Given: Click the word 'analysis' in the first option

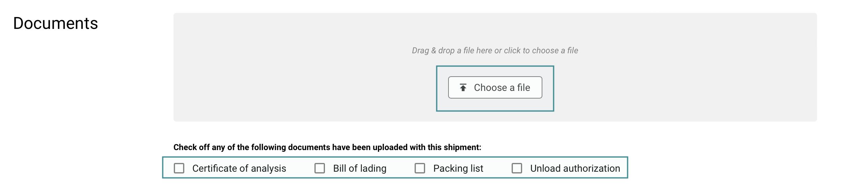Looking at the screenshot, I should [268, 169].
